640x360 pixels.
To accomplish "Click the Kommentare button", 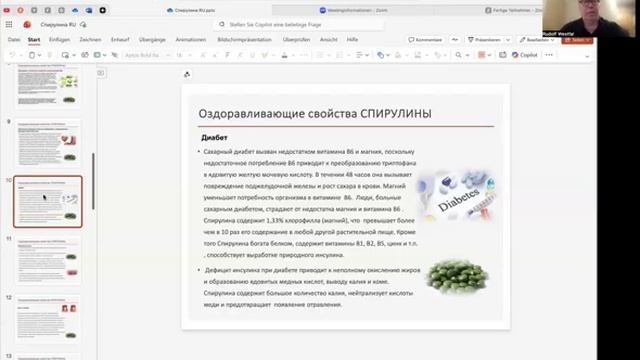I will click(425, 40).
